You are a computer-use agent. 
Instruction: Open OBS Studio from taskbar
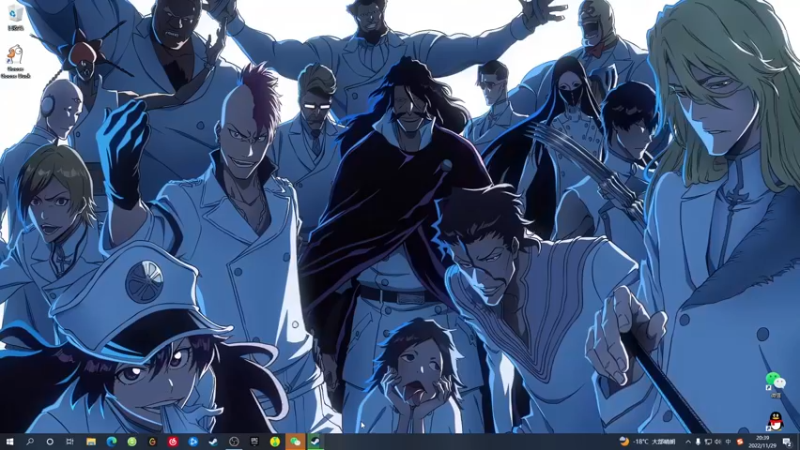[234, 441]
